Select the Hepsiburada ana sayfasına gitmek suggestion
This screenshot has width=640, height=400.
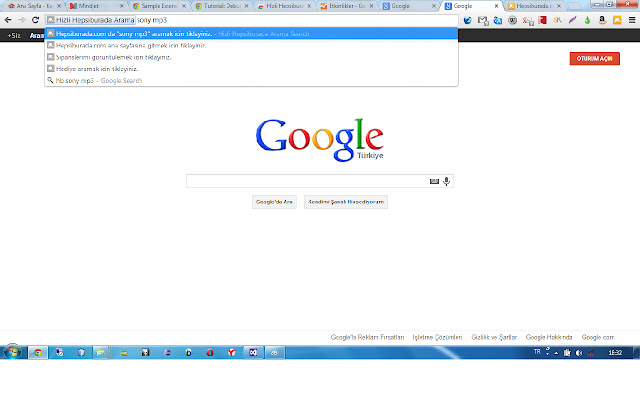pos(251,45)
